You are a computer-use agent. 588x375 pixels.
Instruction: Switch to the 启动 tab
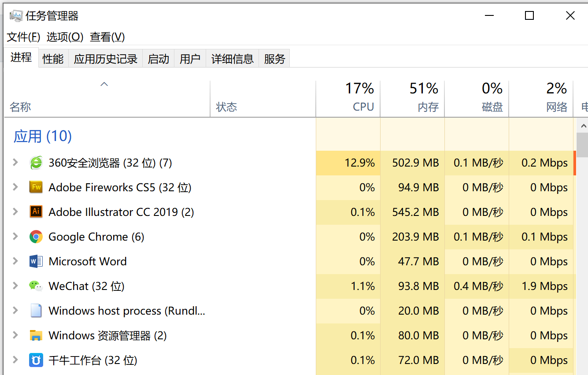coord(159,59)
